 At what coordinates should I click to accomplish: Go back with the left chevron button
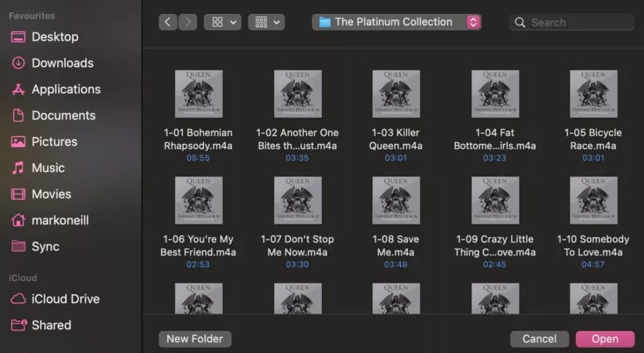pyautogui.click(x=167, y=22)
